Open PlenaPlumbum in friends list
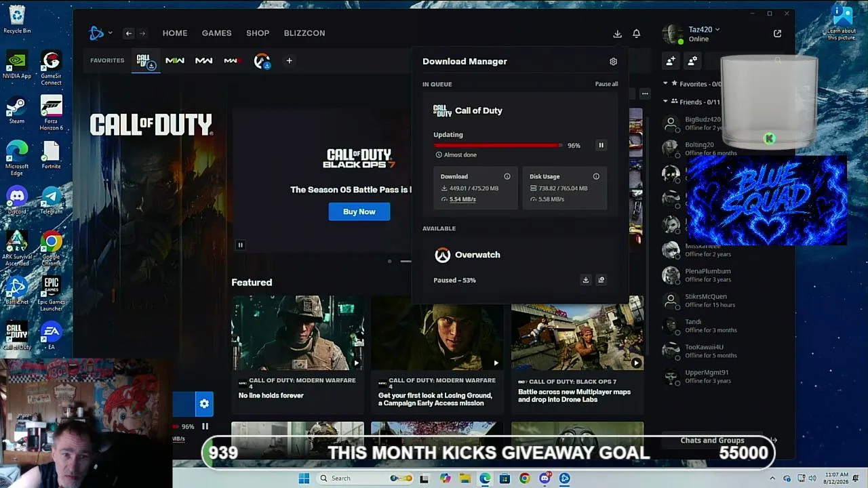868x488 pixels. point(719,275)
